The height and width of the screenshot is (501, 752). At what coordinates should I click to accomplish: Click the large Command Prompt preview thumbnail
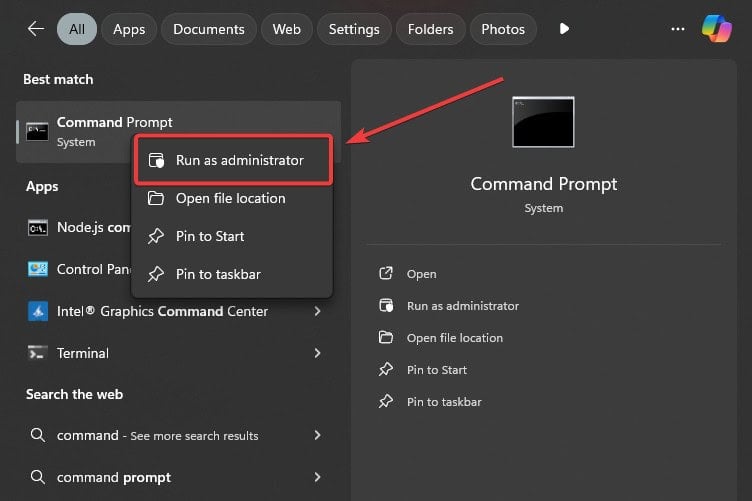tap(543, 122)
